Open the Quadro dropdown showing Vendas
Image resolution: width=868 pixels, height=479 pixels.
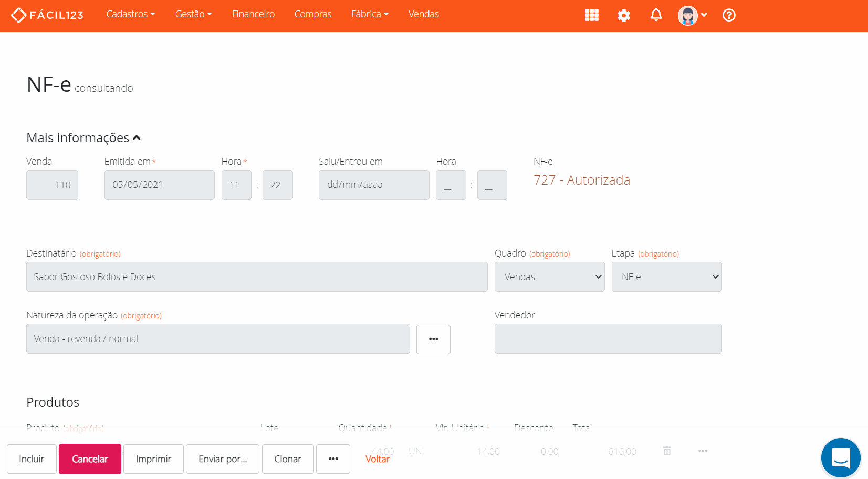tap(549, 276)
